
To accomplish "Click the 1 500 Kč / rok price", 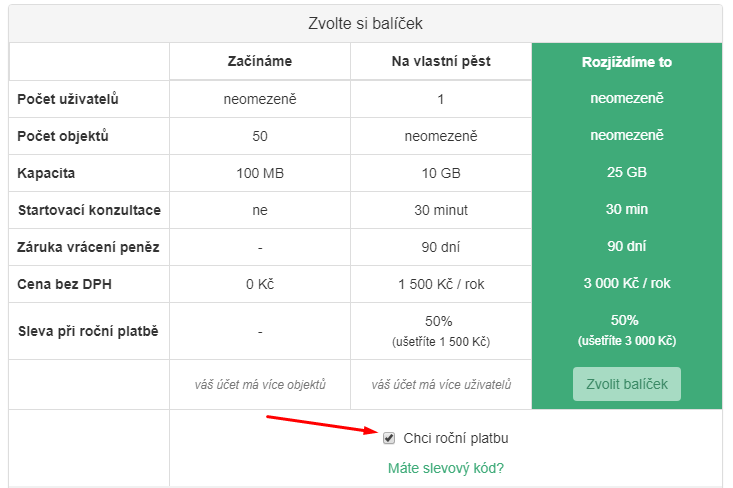I will 441,284.
